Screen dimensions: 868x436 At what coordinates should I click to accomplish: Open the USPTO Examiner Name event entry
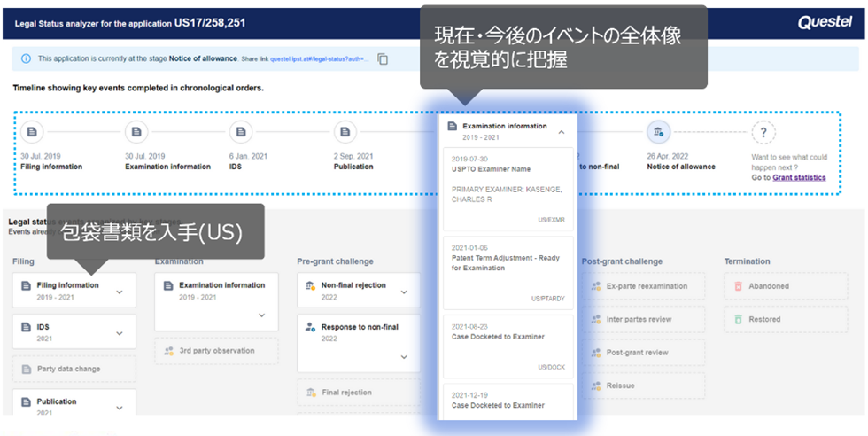[508, 189]
